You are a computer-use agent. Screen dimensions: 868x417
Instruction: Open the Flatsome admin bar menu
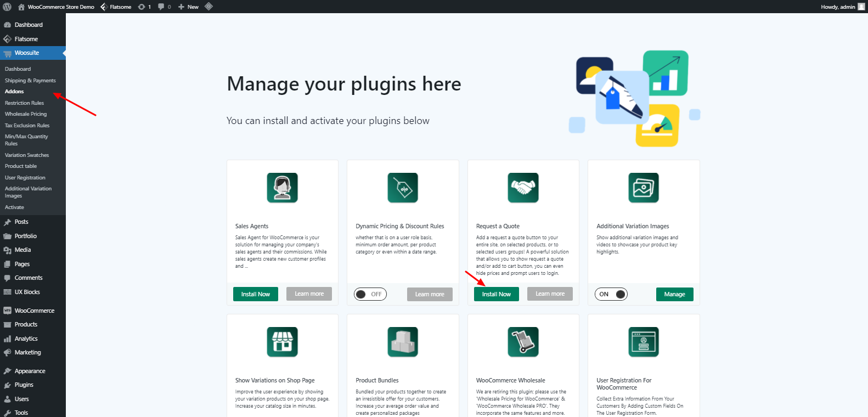pos(116,7)
